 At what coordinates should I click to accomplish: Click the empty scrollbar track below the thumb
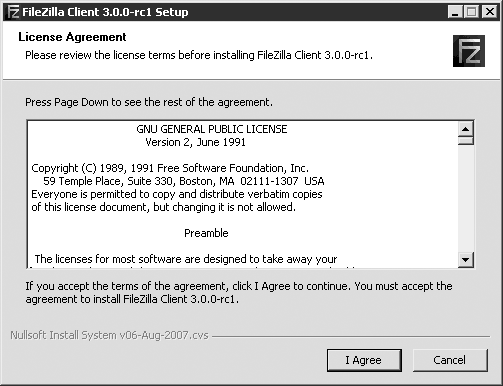point(466,198)
